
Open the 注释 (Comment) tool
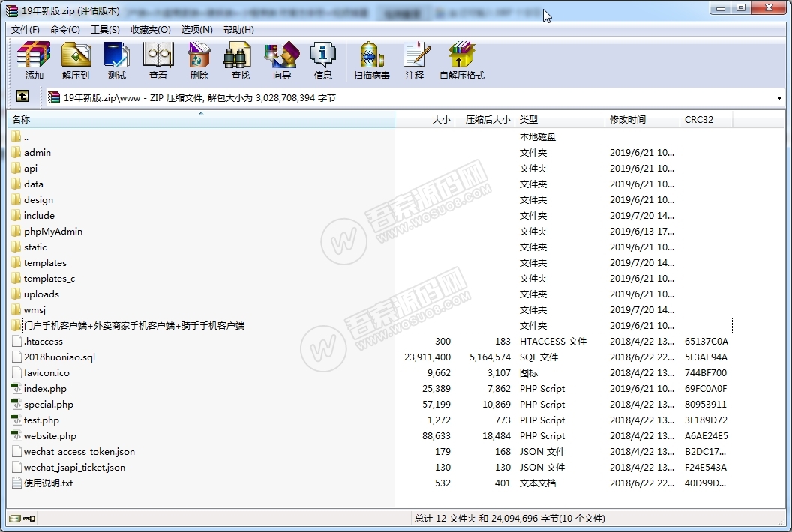point(415,61)
